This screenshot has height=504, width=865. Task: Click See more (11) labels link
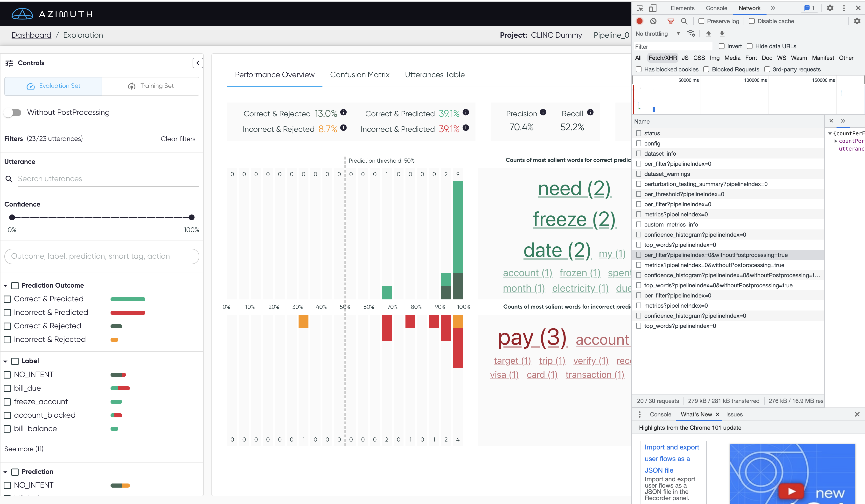coord(24,449)
